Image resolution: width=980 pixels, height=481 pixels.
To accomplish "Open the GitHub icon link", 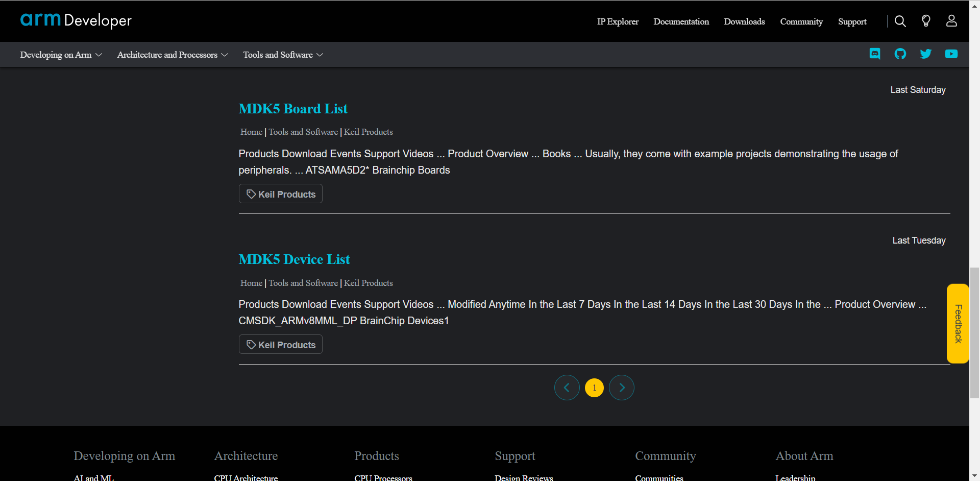I will pyautogui.click(x=900, y=54).
